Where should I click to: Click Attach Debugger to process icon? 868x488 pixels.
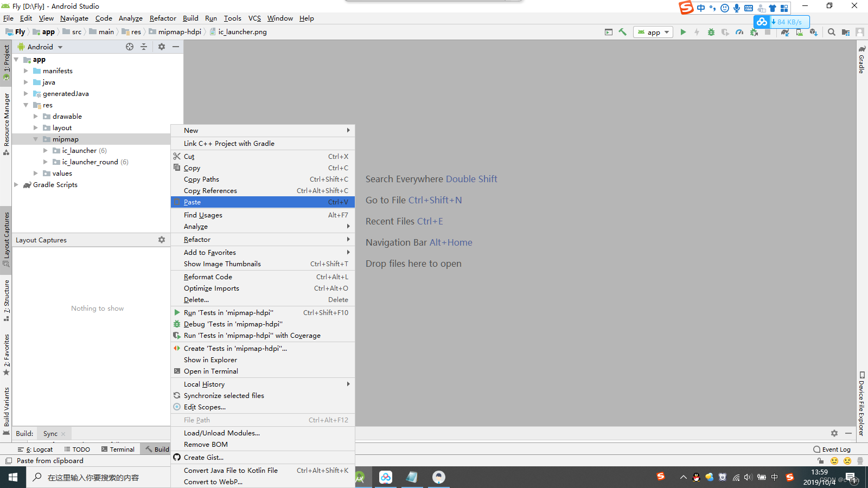coord(754,32)
